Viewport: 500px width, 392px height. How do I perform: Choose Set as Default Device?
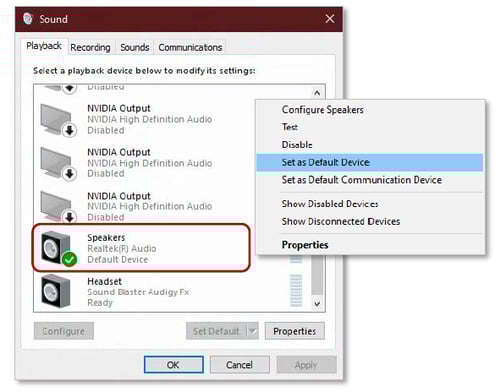click(370, 162)
